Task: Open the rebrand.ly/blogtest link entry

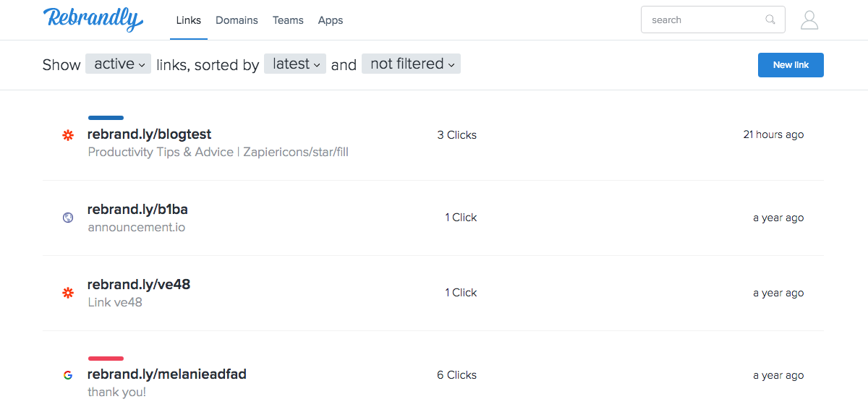Action: [149, 134]
